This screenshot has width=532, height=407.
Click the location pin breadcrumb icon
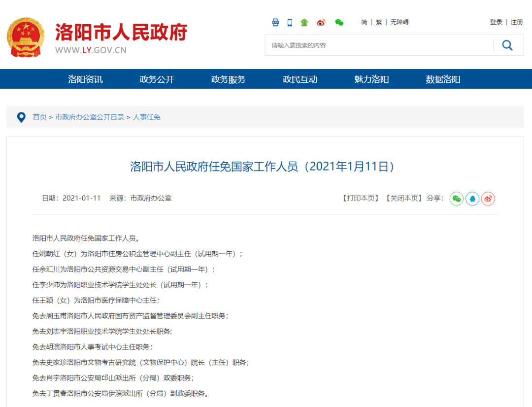click(21, 117)
